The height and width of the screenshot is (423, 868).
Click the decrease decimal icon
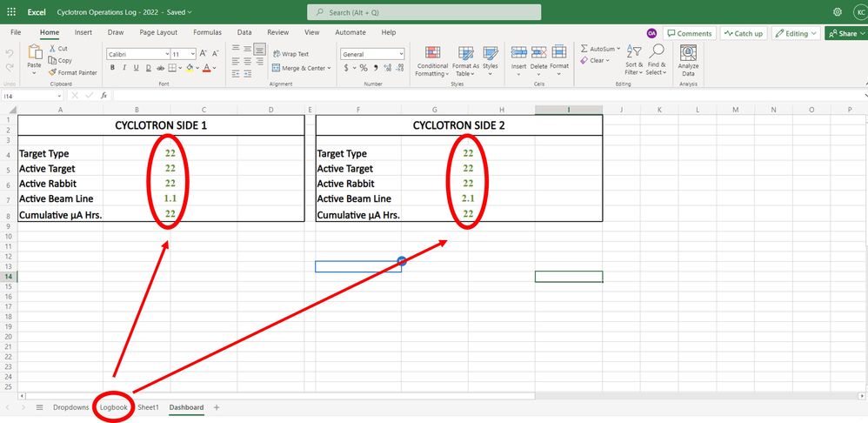click(400, 68)
